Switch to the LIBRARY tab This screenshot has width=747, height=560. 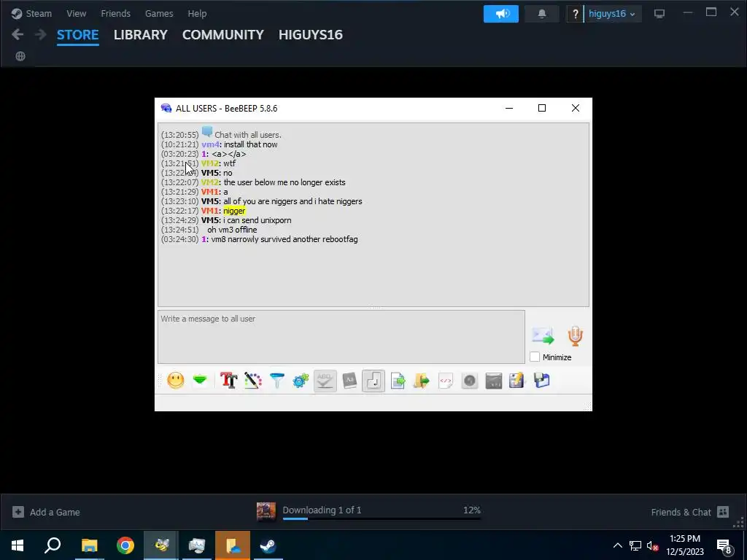coord(141,35)
